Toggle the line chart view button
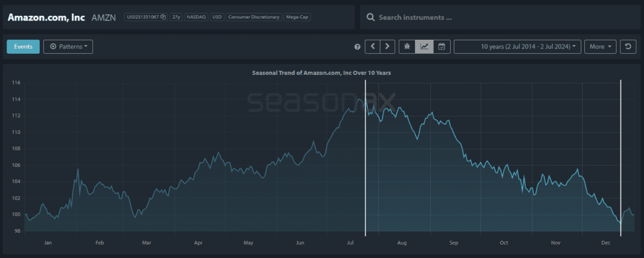This screenshot has height=258, width=644. pyautogui.click(x=424, y=46)
